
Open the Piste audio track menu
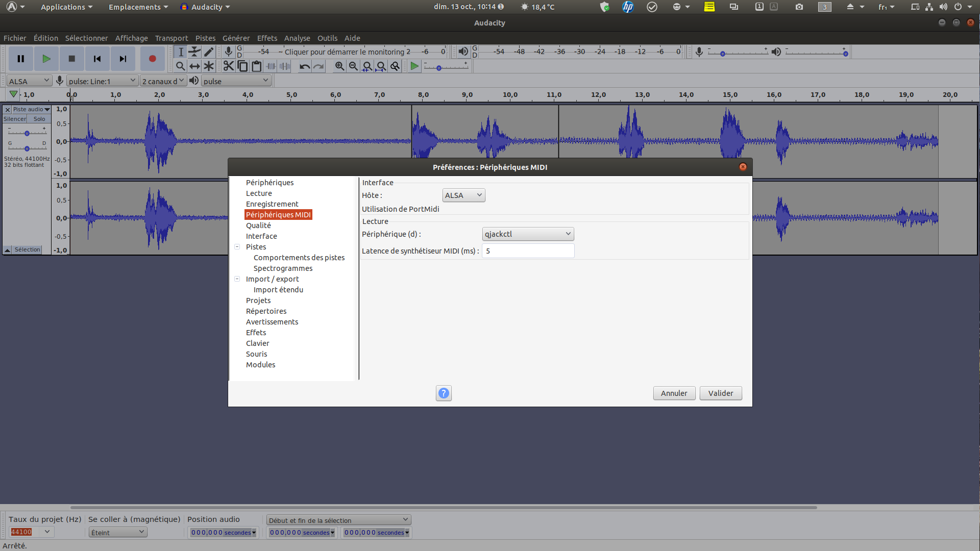click(31, 109)
